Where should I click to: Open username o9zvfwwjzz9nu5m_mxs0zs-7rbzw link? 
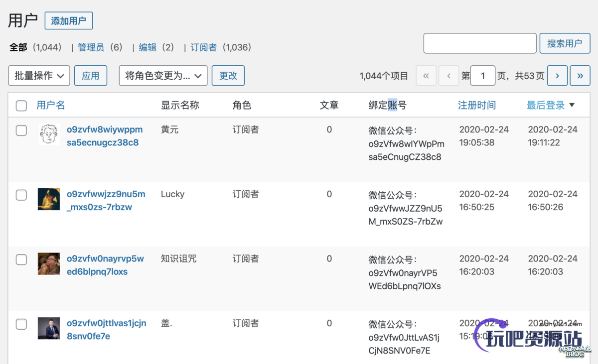[x=106, y=201]
